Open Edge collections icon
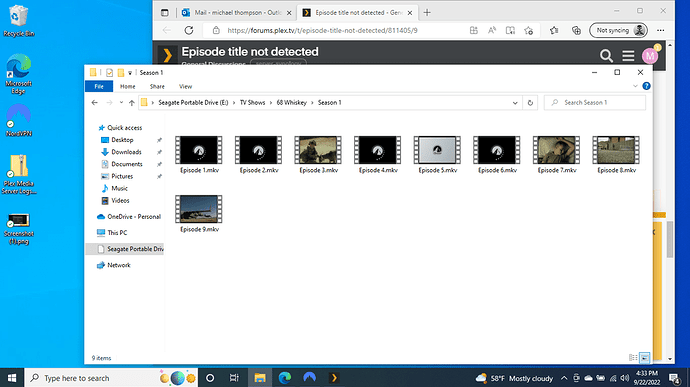690x387 pixels. pos(576,30)
